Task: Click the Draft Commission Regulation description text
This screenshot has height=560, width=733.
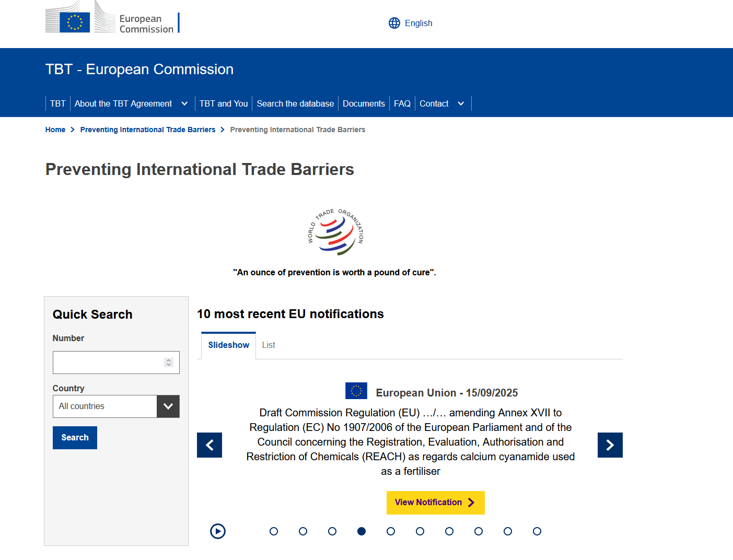Action: (411, 442)
